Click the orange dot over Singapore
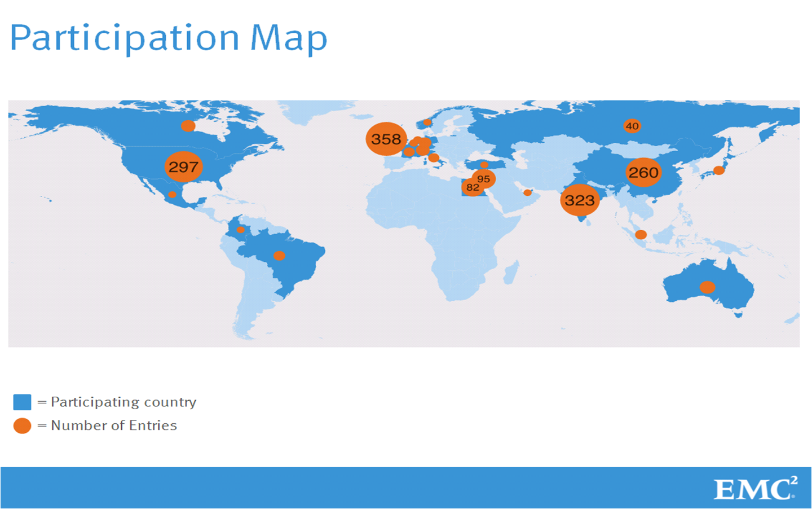The height and width of the screenshot is (509, 812). [641, 235]
